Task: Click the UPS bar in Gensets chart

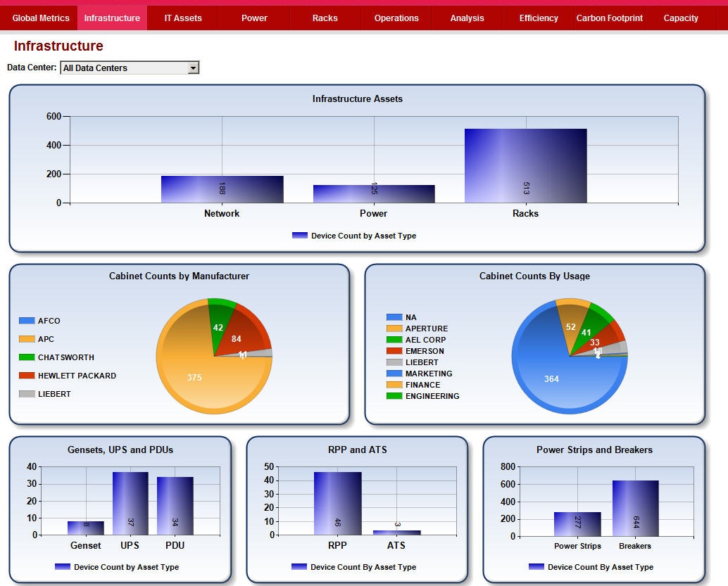Action: [130, 503]
